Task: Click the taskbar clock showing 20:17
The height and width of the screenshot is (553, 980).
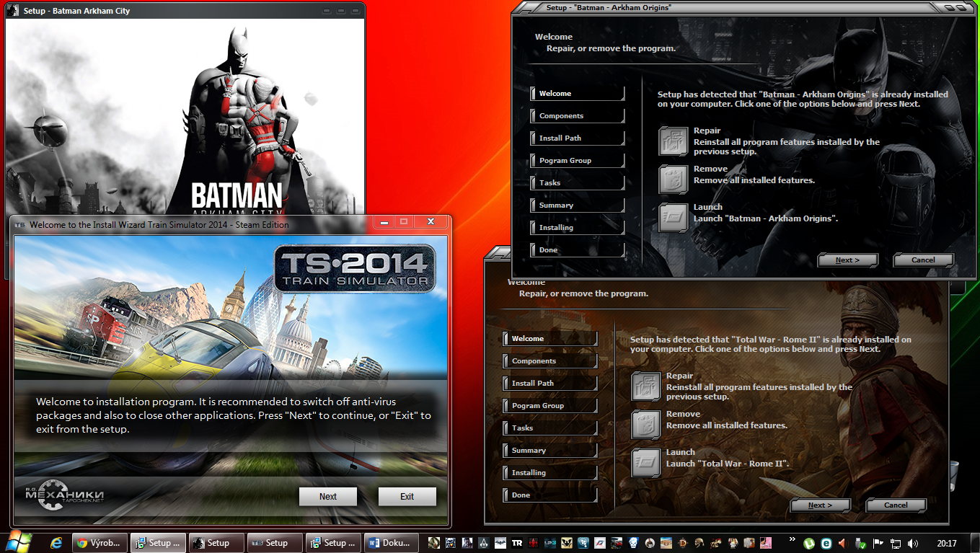Action: tap(947, 544)
